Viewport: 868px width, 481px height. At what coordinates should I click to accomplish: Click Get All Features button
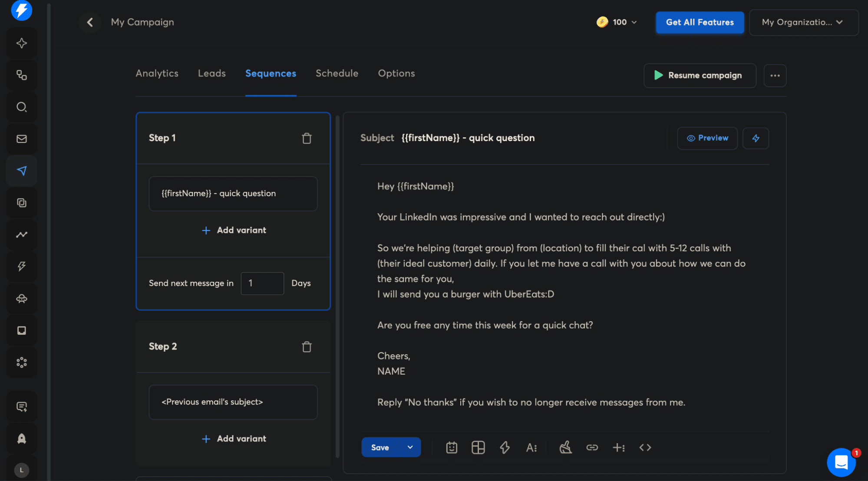(700, 22)
